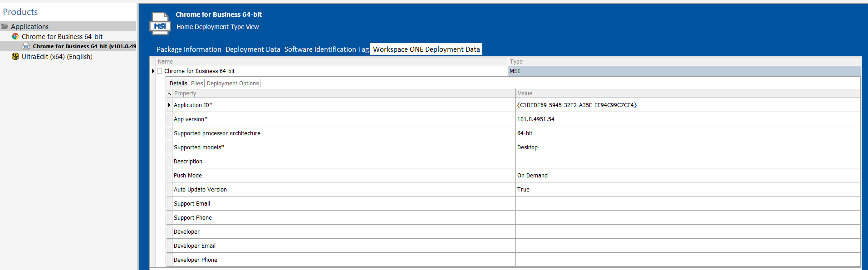This screenshot has height=270, width=868.
Task: Collapse the Chrome for Business 64-bit row
Action: click(160, 71)
